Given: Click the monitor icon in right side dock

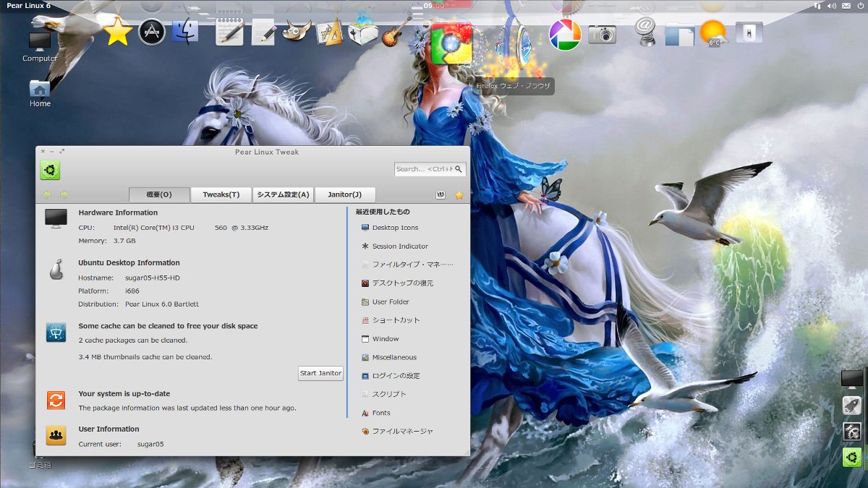Looking at the screenshot, I should pyautogui.click(x=852, y=378).
